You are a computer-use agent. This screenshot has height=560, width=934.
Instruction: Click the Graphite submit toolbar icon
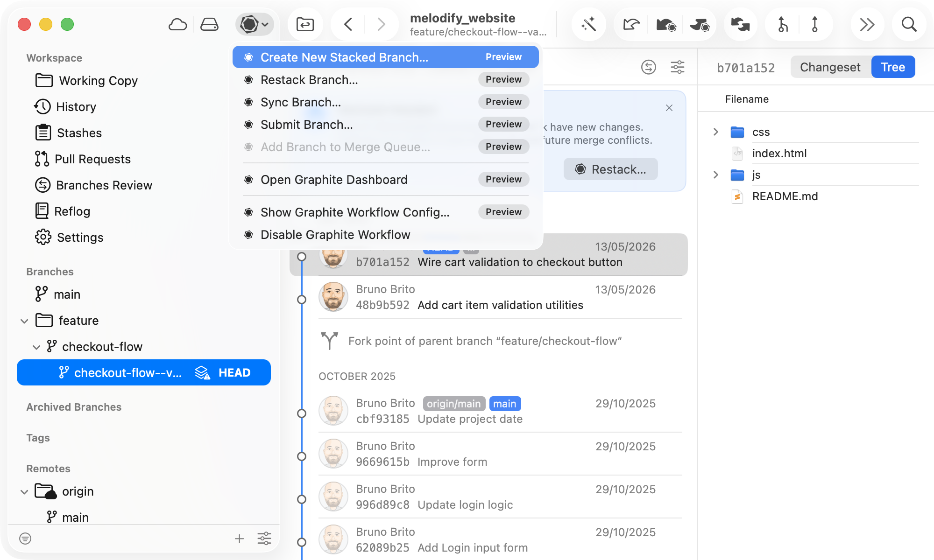coord(700,24)
